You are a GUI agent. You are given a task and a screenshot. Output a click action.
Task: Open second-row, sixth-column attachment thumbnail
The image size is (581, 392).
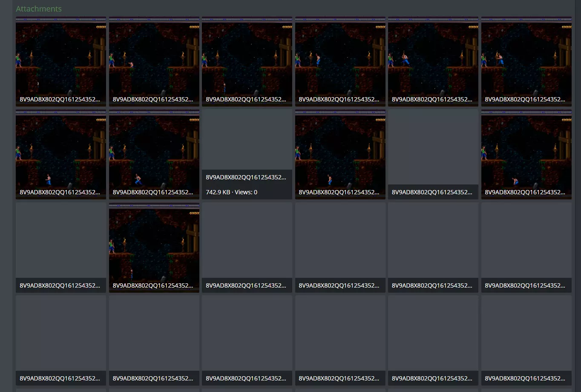[526, 155]
